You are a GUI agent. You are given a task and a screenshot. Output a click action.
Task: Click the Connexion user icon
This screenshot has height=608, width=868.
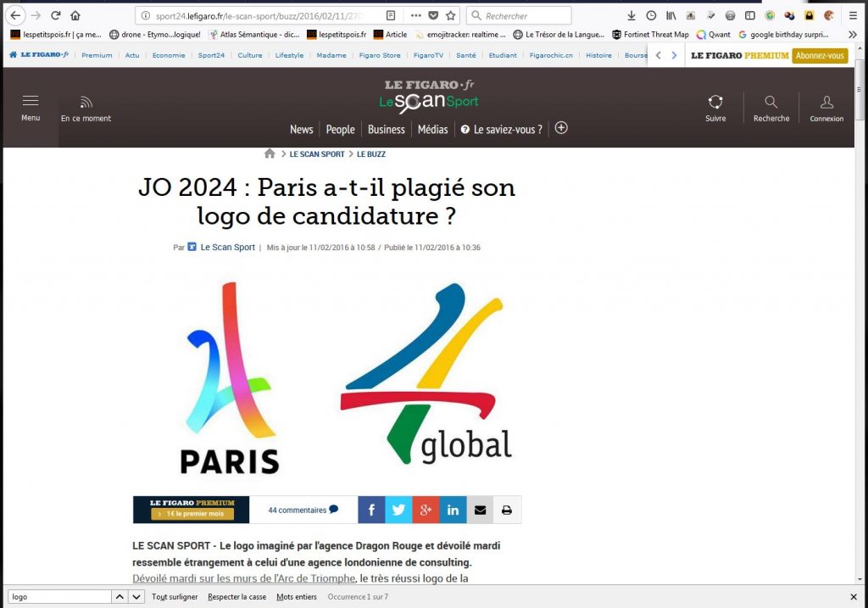pyautogui.click(x=826, y=103)
